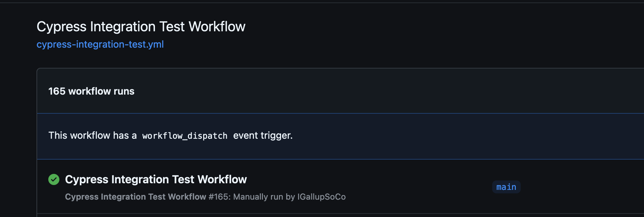This screenshot has height=217, width=644.
Task: Click the Cypress Integration Test Workflow run title
Action: 156,179
